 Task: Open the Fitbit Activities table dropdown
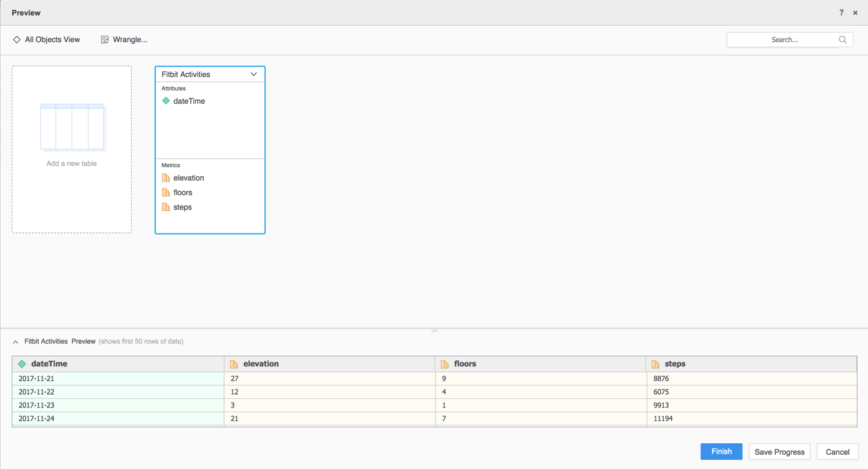click(x=253, y=74)
